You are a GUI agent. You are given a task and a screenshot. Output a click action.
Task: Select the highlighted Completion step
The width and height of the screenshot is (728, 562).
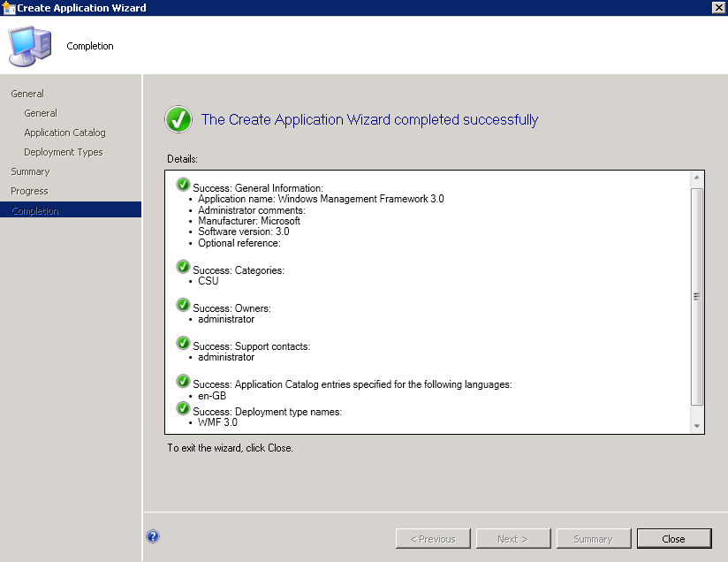pyautogui.click(x=71, y=210)
